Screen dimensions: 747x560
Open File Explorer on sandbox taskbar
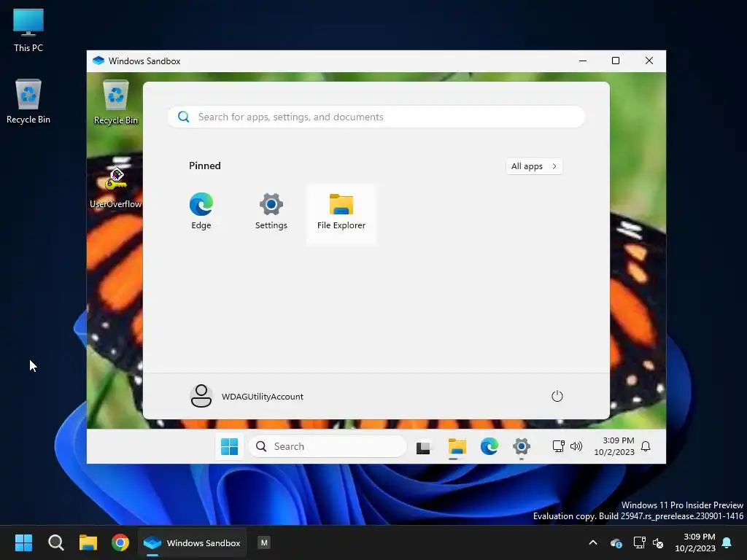click(457, 447)
